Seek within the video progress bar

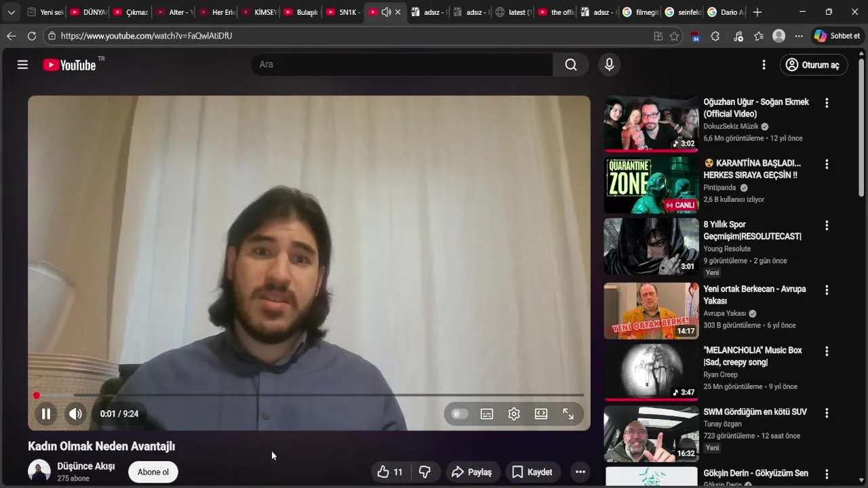[309, 395]
